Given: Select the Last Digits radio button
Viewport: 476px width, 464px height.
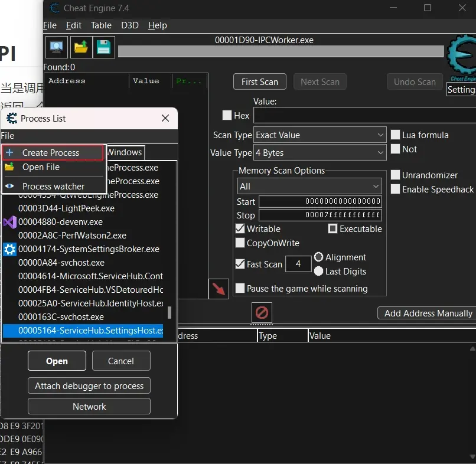Looking at the screenshot, I should (x=318, y=271).
